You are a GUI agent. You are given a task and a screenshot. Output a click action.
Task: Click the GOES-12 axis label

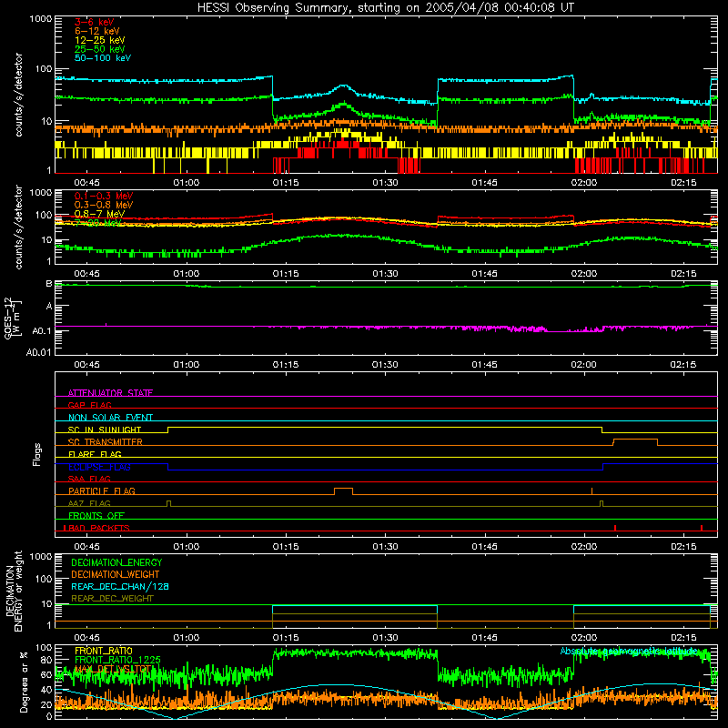[x=13, y=318]
